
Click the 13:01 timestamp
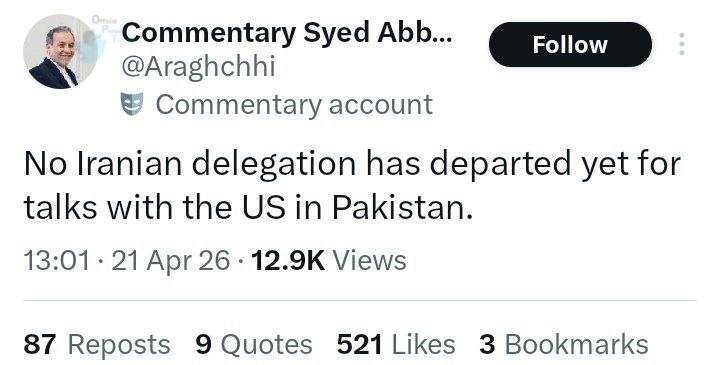tap(56, 260)
